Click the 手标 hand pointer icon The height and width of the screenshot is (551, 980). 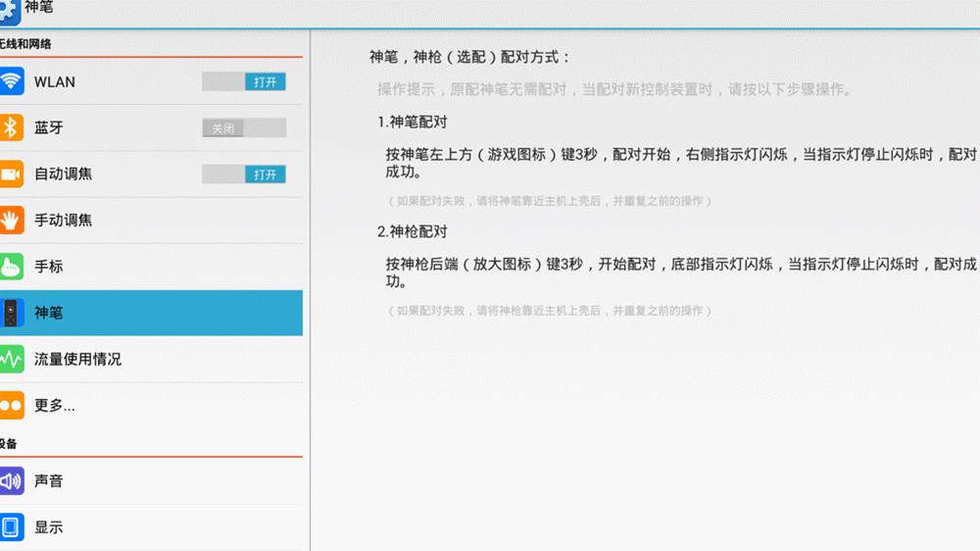coord(11,267)
